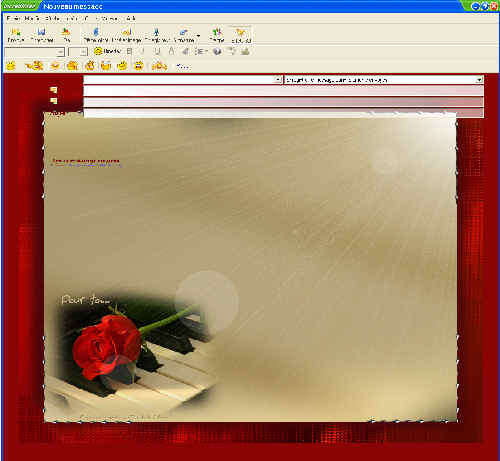
Task: Click the blue 'Plus...' link after emoticons
Action: (183, 67)
